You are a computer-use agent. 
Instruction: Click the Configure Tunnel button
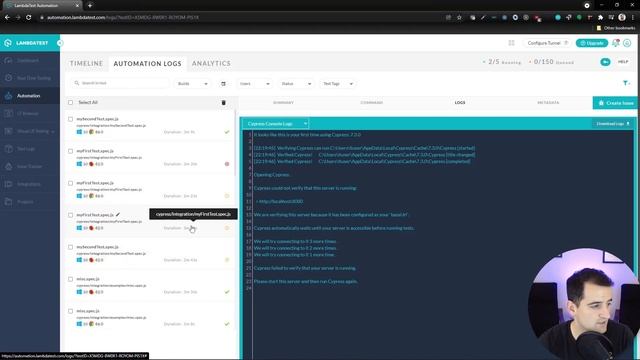[x=547, y=43]
